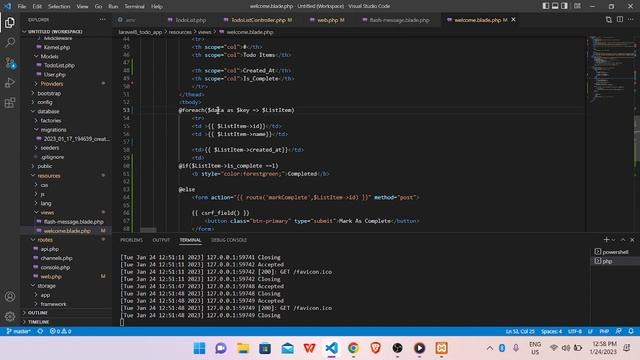Screen dimensions: 640x360
Task: Open Explorer more actions ellipsis
Action: pyautogui.click(x=102, y=20)
